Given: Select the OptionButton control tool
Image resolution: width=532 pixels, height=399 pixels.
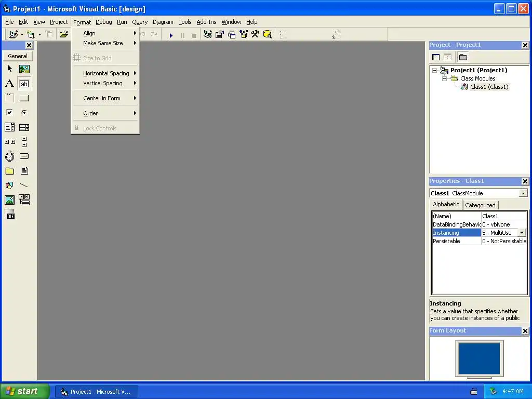Looking at the screenshot, I should (x=24, y=112).
